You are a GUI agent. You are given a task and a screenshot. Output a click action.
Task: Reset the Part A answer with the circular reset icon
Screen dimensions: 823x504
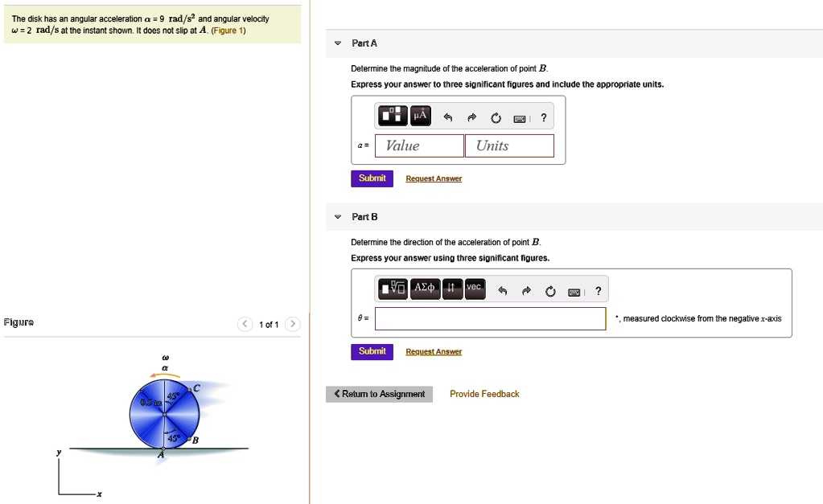(495, 116)
